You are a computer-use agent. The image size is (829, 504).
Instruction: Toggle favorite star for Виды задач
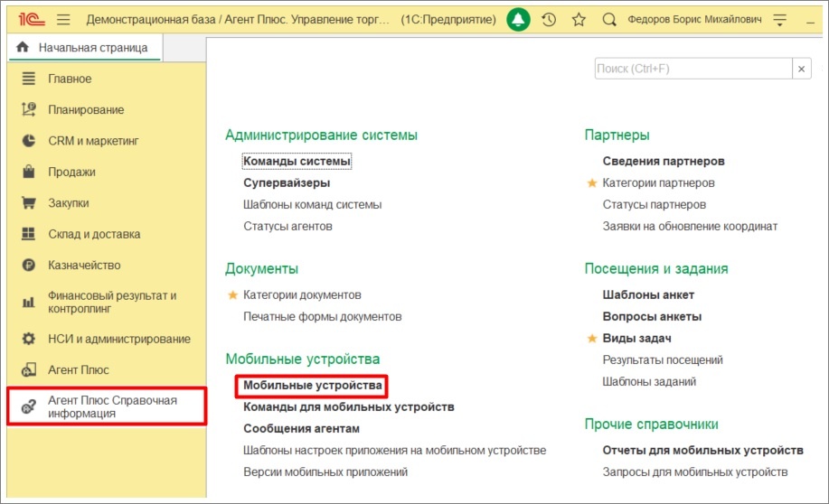click(592, 338)
